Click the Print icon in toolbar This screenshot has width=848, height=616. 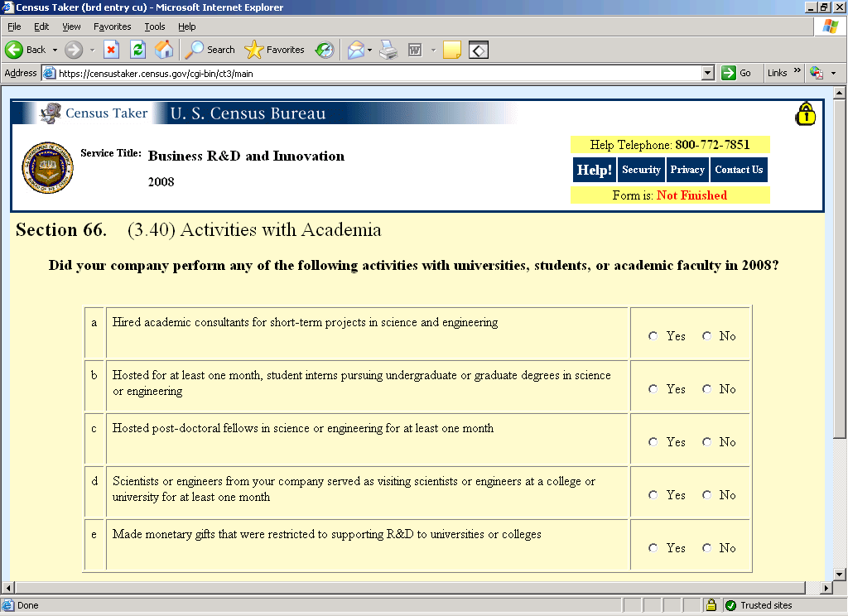click(388, 50)
